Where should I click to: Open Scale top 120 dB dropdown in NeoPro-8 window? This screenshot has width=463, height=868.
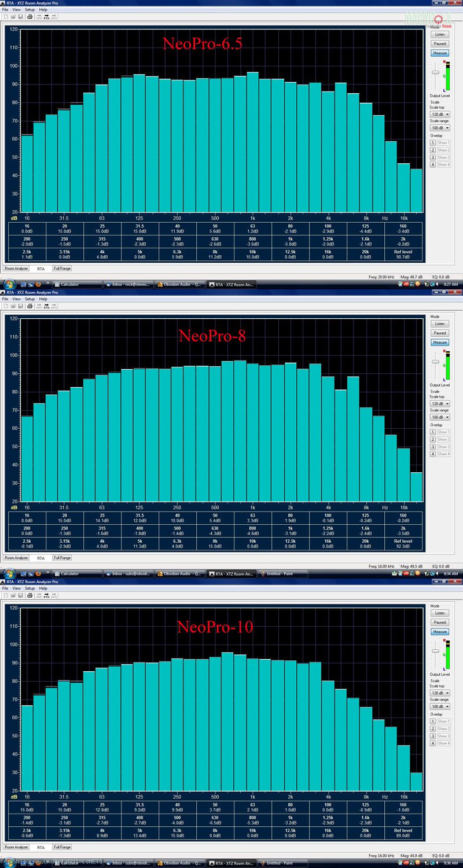tap(439, 404)
